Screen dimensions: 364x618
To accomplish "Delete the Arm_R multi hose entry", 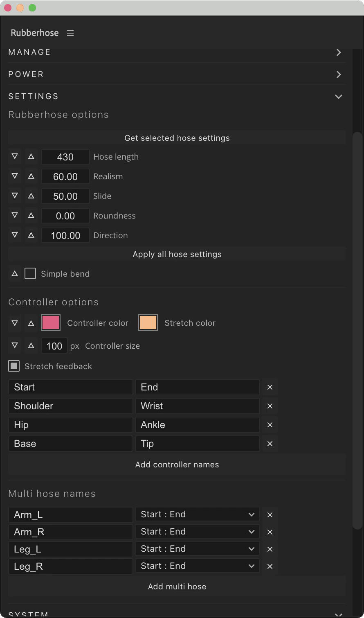I will coord(270,532).
